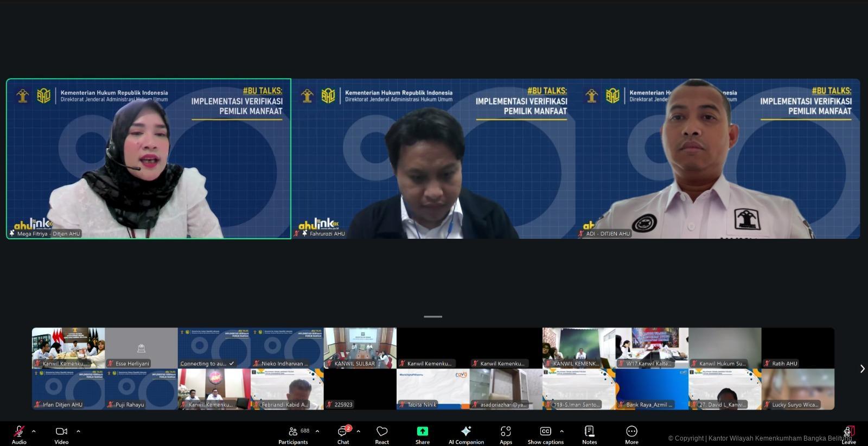
Task: Go to next page of participant thumbnails
Action: 862,369
